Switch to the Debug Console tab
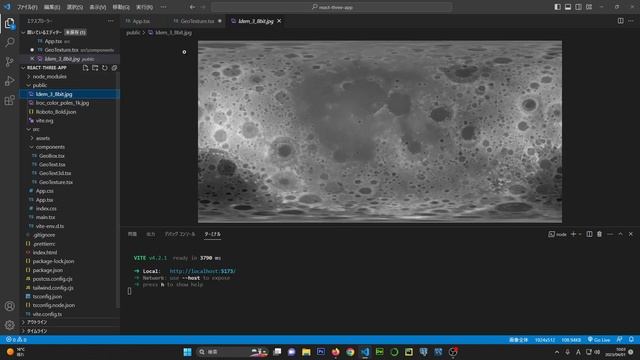The image size is (640, 360). (180, 234)
